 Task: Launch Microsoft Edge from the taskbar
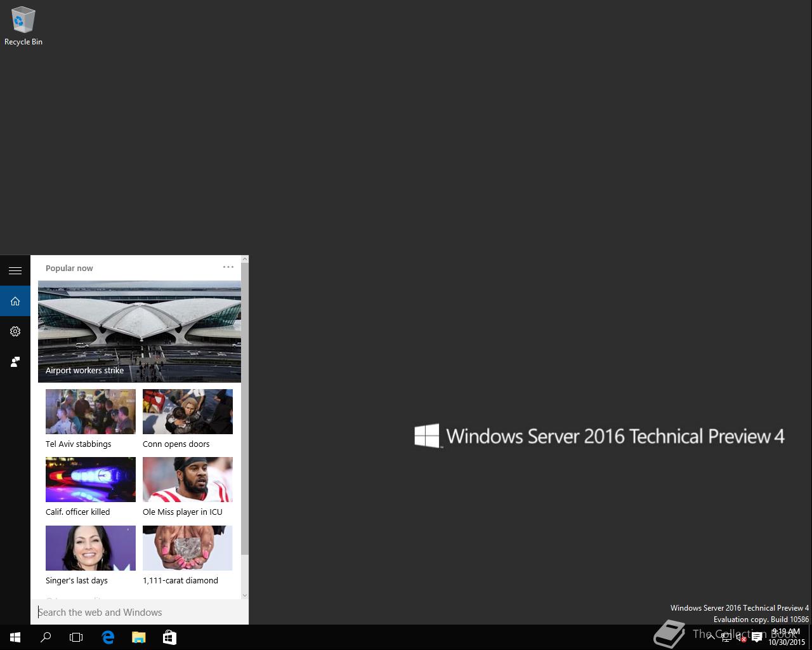108,637
